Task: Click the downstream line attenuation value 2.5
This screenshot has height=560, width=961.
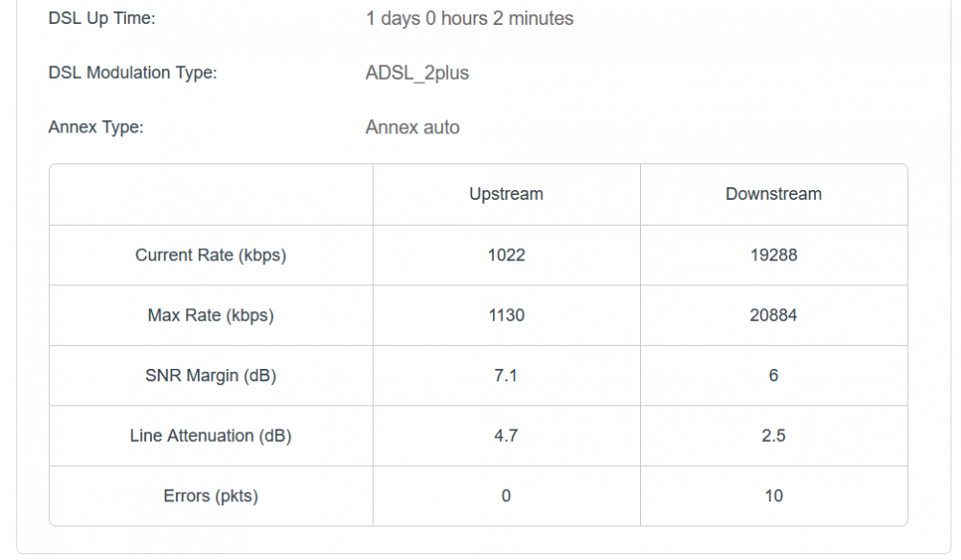Action: [773, 436]
